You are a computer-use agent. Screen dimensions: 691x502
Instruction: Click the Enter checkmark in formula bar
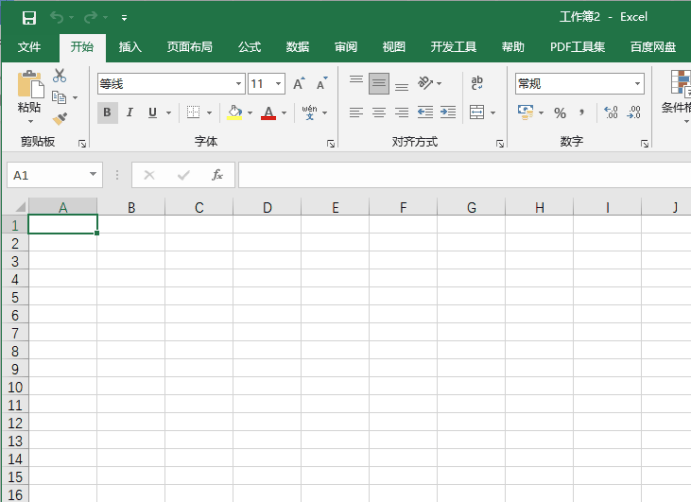click(183, 175)
